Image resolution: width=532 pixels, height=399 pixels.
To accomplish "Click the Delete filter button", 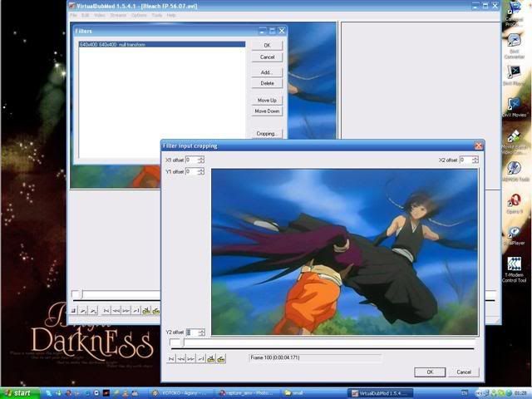I will click(267, 83).
